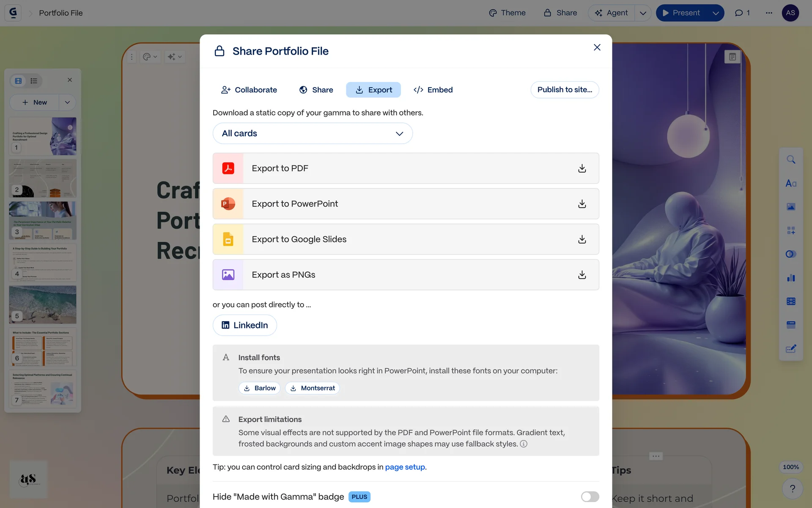Switch to the Collaborate tab
The height and width of the screenshot is (508, 812).
coord(249,90)
